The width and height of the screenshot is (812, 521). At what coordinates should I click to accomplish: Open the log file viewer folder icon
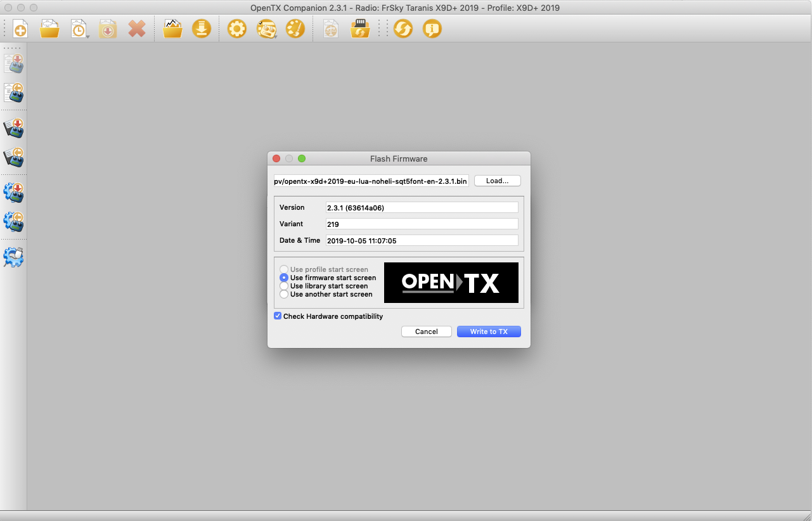[x=172, y=29]
